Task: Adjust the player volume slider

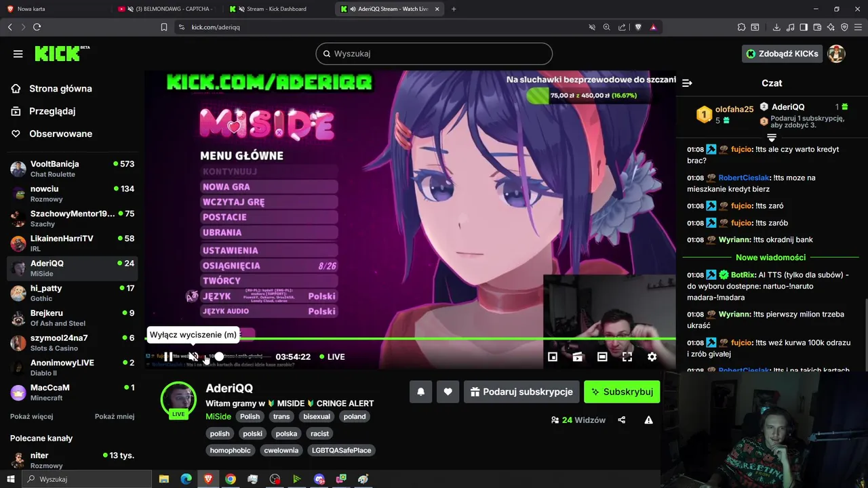Action: point(219,357)
